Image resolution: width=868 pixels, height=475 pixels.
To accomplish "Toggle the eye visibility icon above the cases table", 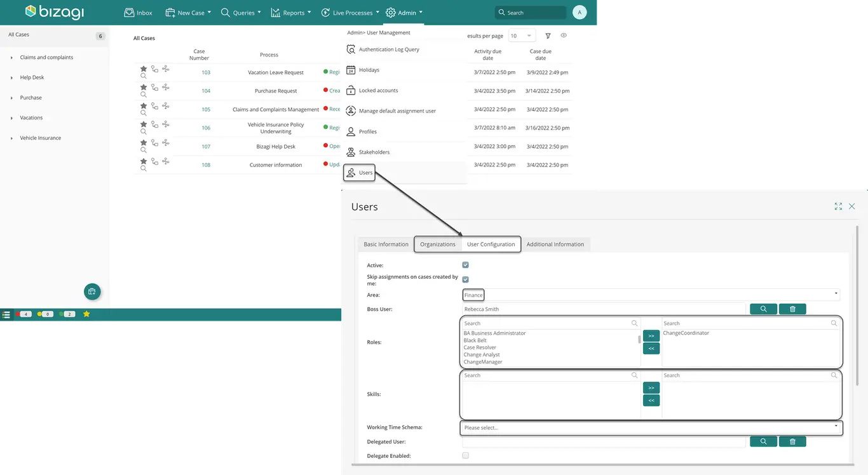I will [x=564, y=36].
